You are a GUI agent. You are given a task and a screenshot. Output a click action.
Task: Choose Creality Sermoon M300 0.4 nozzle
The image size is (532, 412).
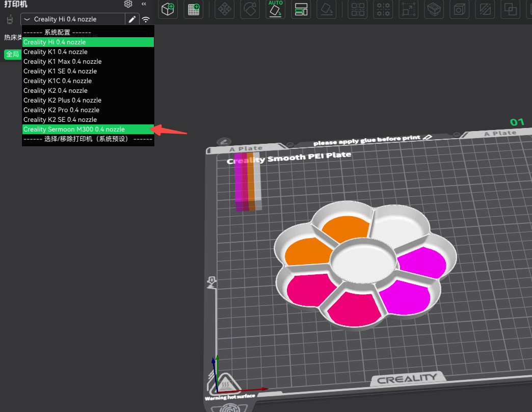88,130
